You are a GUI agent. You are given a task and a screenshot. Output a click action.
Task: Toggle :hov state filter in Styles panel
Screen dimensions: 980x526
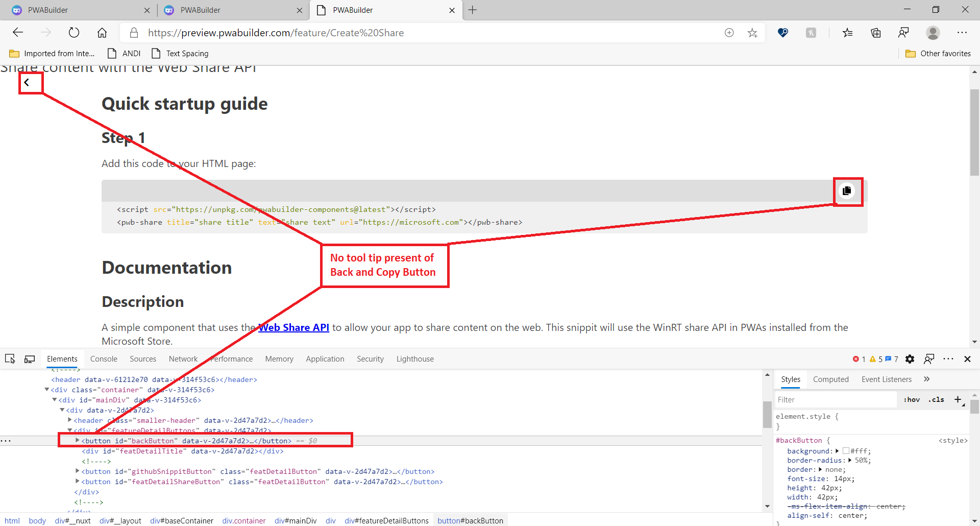click(x=912, y=399)
